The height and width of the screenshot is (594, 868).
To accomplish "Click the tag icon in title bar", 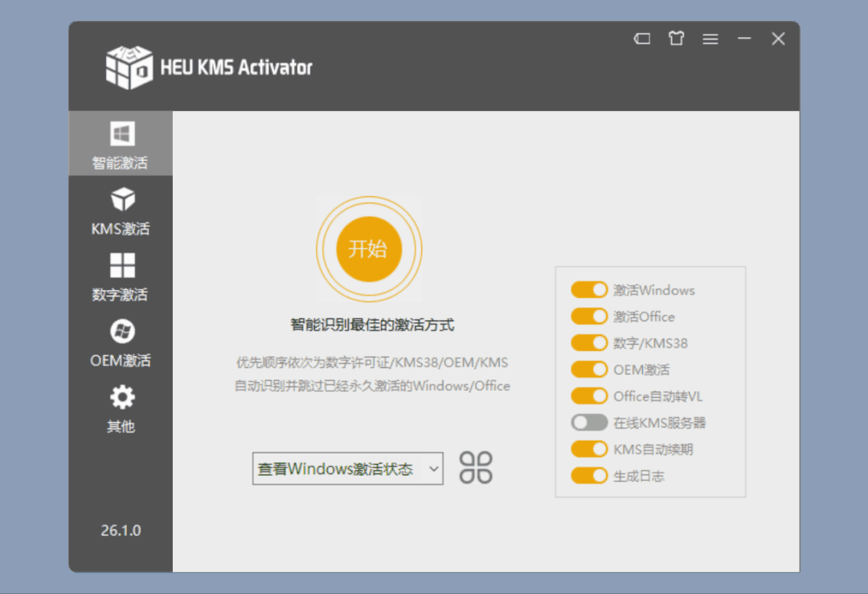I will tap(642, 39).
